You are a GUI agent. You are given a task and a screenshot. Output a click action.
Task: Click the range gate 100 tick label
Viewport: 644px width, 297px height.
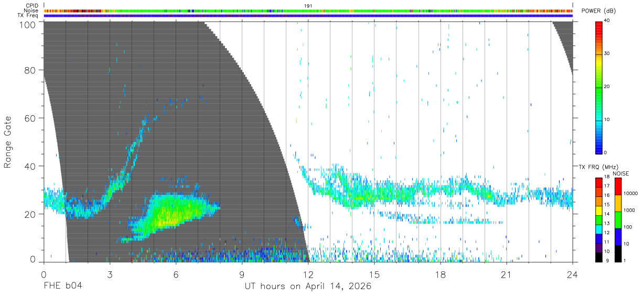click(26, 24)
